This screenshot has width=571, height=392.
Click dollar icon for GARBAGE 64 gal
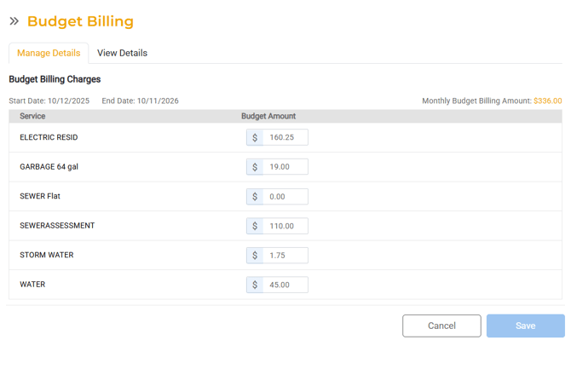point(255,167)
